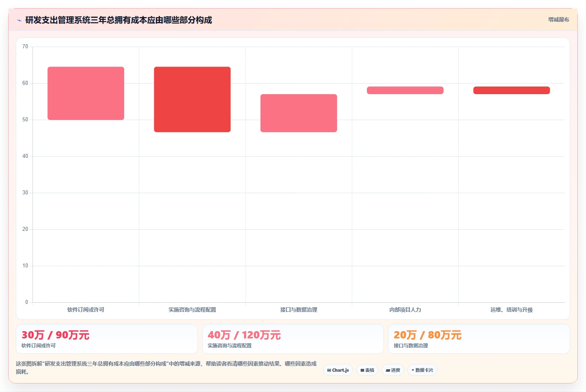Click the 增减瀑布 label in the header

point(558,19)
